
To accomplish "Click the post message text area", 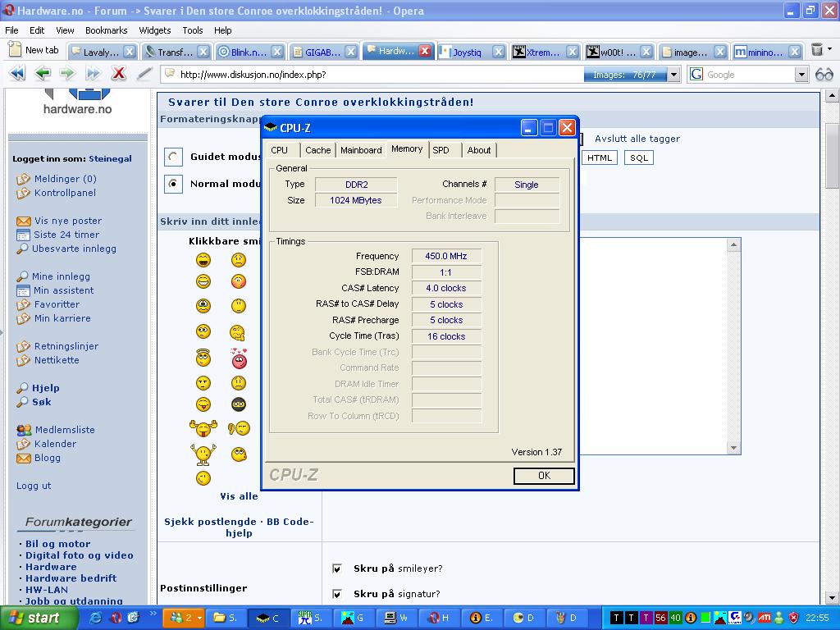I will [x=654, y=346].
